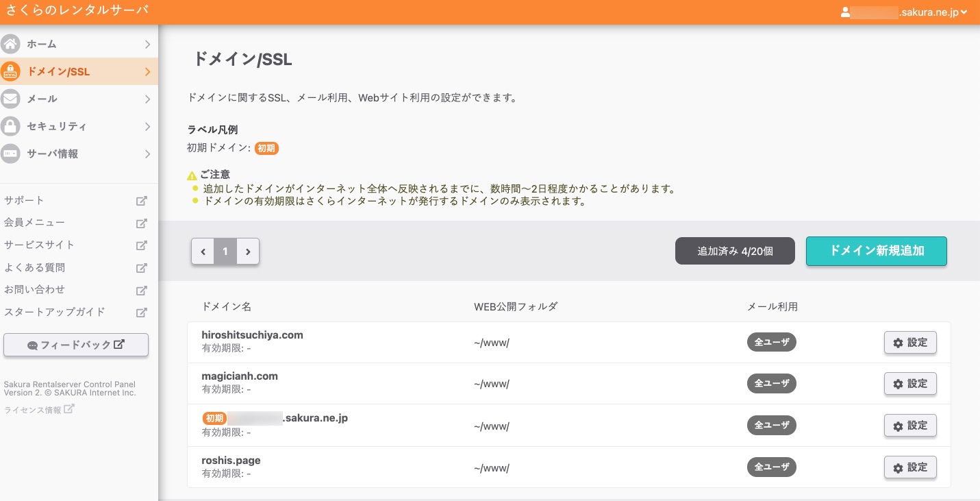Click 全ユーザ badge for magicianh.com
Viewport: 980px width, 501px height.
771,384
